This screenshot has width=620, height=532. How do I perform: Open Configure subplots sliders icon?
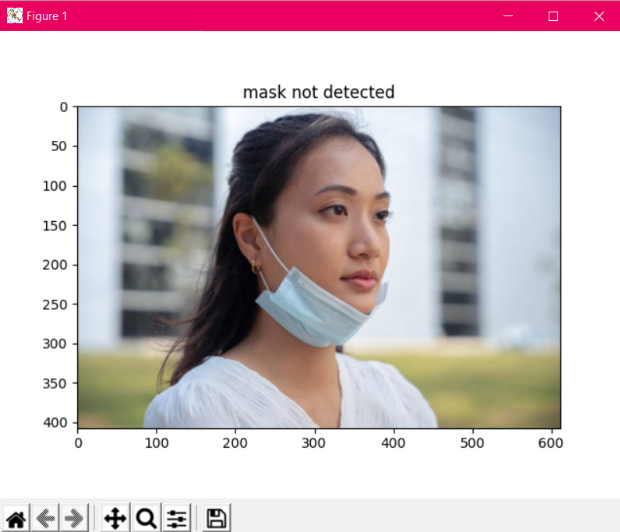177,518
